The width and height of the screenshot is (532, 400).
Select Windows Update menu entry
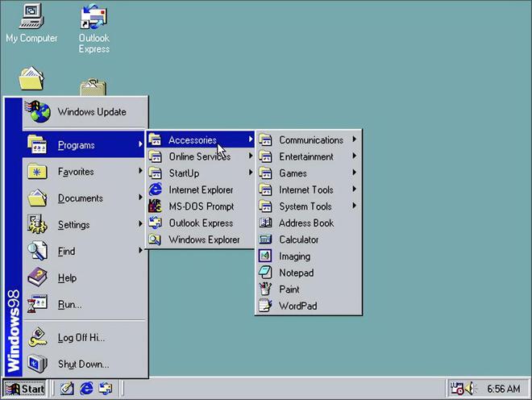click(85, 112)
